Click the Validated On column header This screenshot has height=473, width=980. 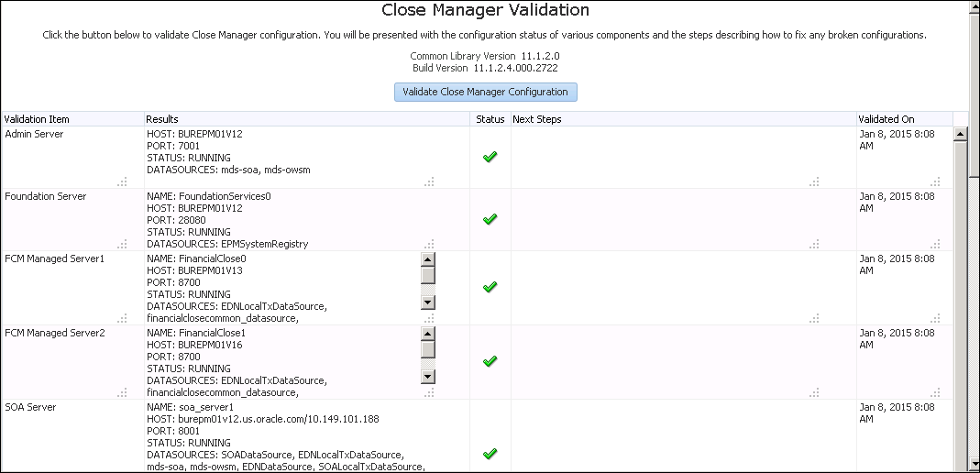coord(905,119)
